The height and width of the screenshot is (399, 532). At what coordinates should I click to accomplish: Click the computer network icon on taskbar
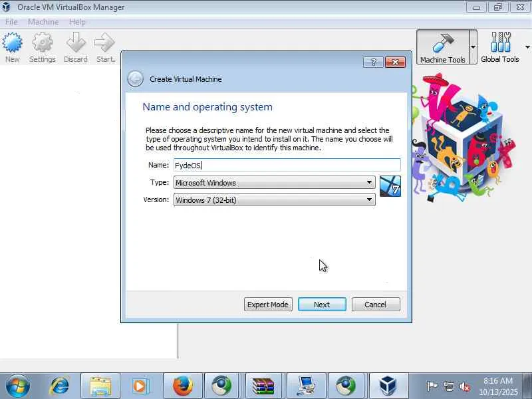click(306, 386)
